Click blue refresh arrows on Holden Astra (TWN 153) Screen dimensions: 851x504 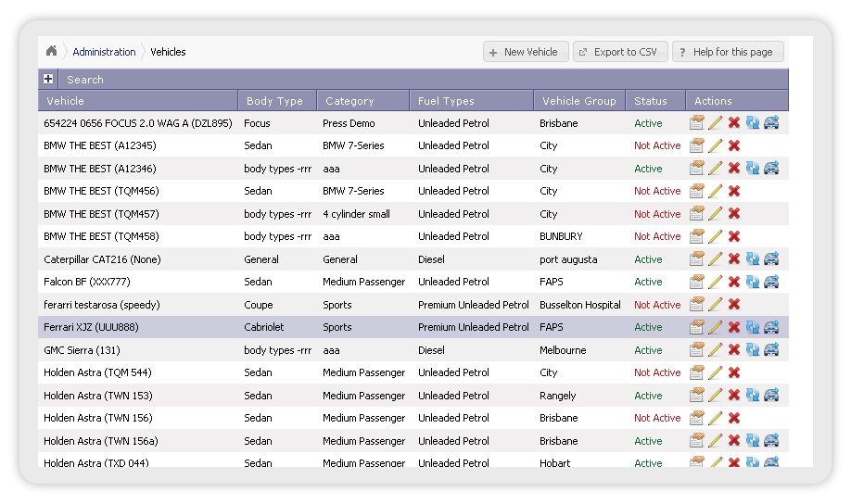pos(753,396)
